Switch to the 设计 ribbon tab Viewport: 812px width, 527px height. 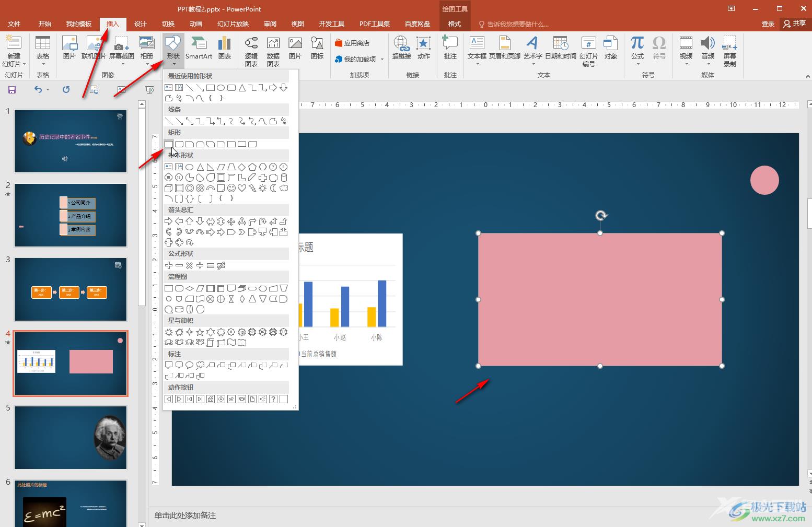pyautogui.click(x=141, y=24)
